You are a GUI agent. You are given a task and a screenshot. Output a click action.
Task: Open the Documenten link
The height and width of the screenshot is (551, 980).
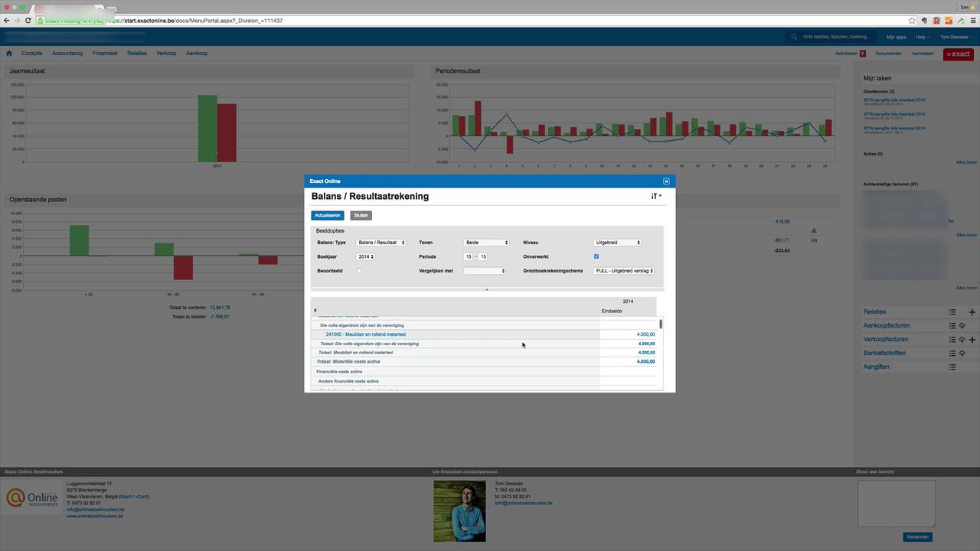click(x=888, y=54)
